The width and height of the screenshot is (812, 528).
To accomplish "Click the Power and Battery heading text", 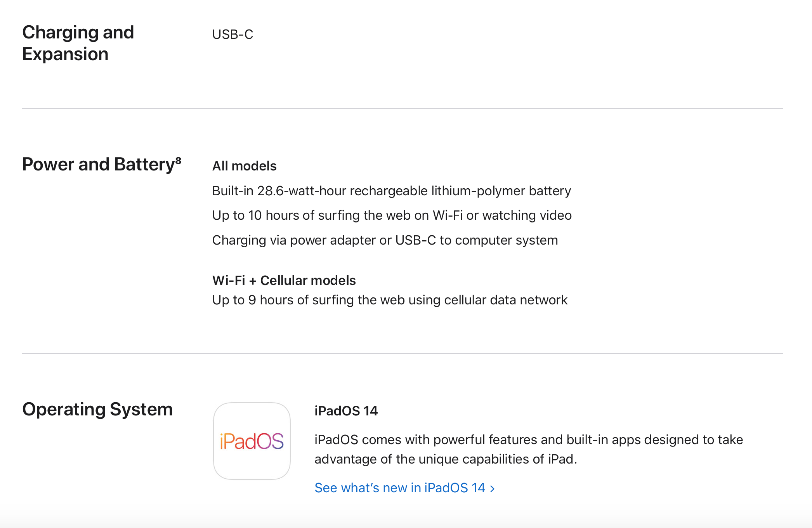I will [99, 165].
